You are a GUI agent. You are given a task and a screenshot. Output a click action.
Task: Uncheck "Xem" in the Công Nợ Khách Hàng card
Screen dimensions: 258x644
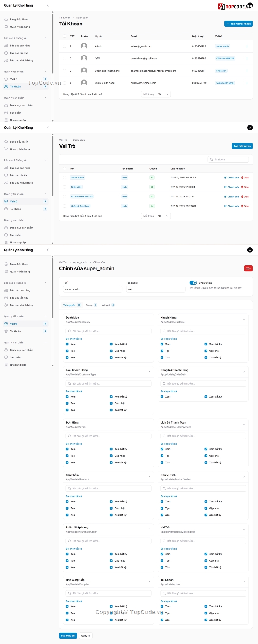point(162,397)
